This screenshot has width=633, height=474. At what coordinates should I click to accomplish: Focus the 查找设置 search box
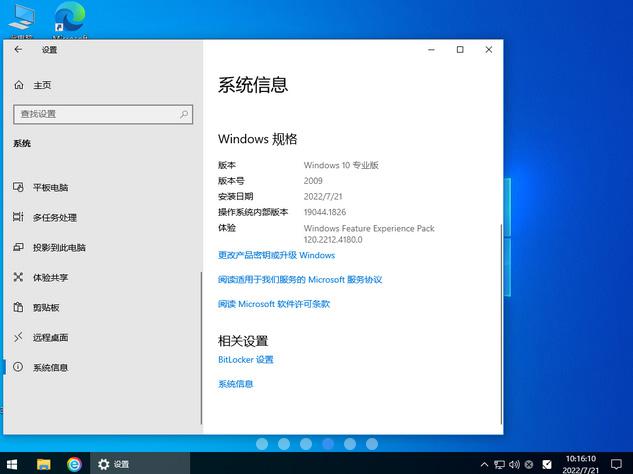pyautogui.click(x=103, y=114)
